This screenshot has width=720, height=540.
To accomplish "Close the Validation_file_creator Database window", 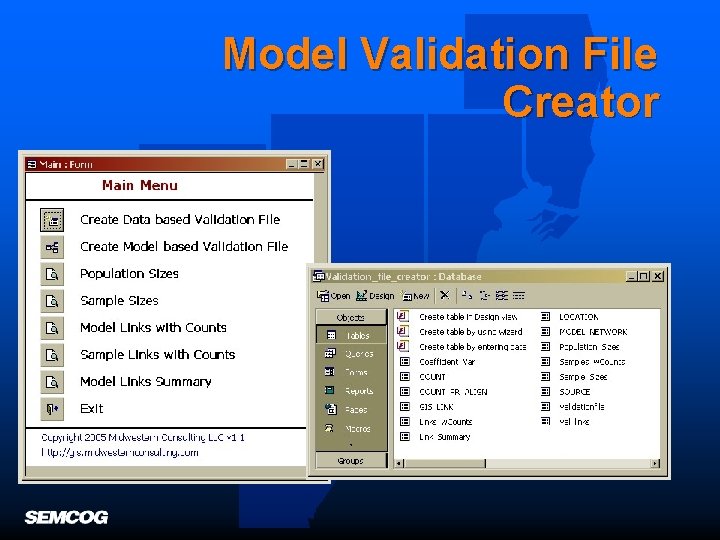I will pos(658,276).
